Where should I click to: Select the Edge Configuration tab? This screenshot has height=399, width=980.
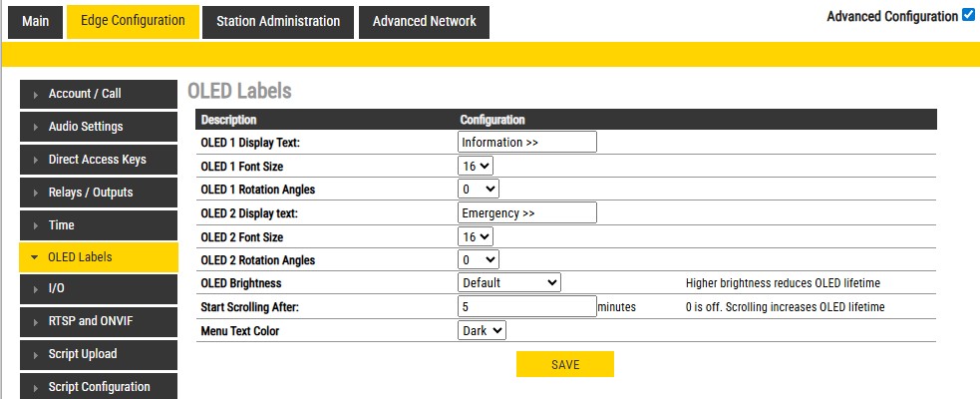click(133, 21)
